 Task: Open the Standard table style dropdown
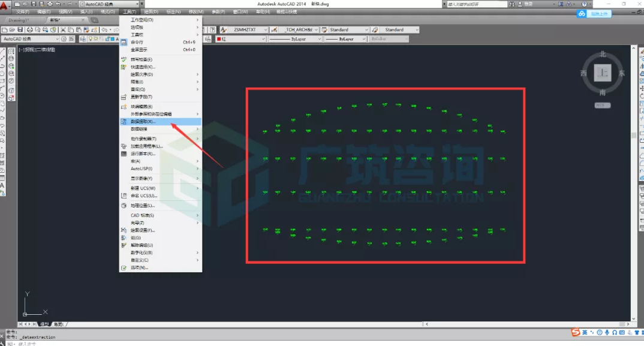[348, 29]
